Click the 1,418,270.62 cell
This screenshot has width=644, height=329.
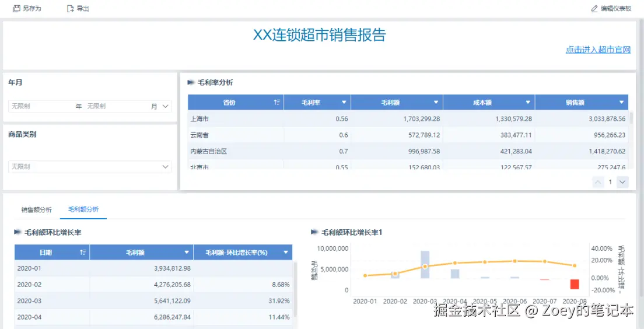point(582,151)
